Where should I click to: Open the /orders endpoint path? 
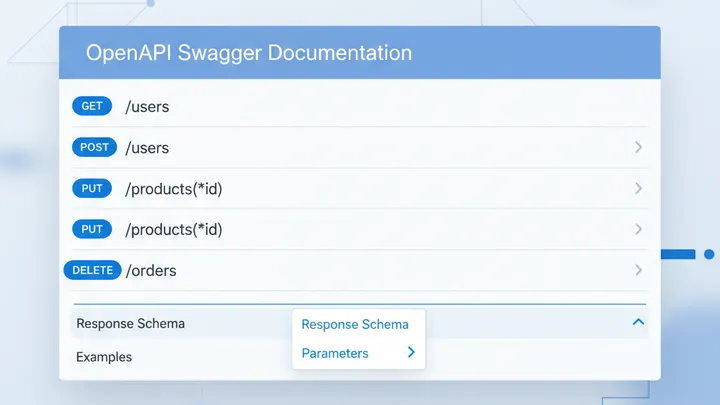(x=150, y=270)
